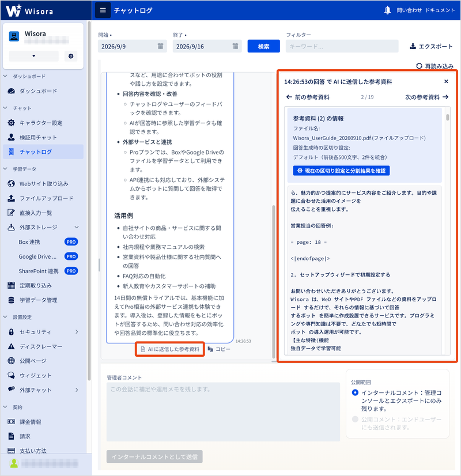Open the account selector dropdown
This screenshot has width=461, height=476.
33,56
